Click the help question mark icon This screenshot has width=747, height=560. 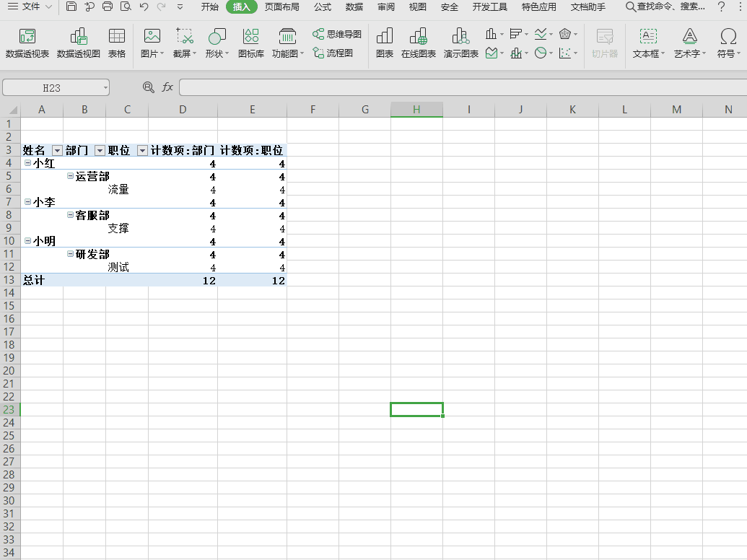[x=721, y=6]
